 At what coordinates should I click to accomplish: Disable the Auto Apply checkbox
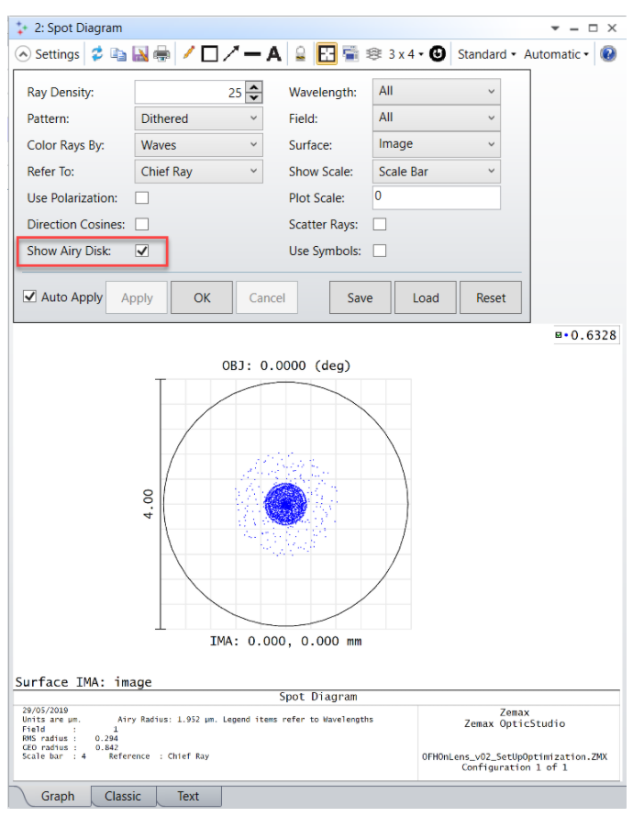[x=30, y=297]
